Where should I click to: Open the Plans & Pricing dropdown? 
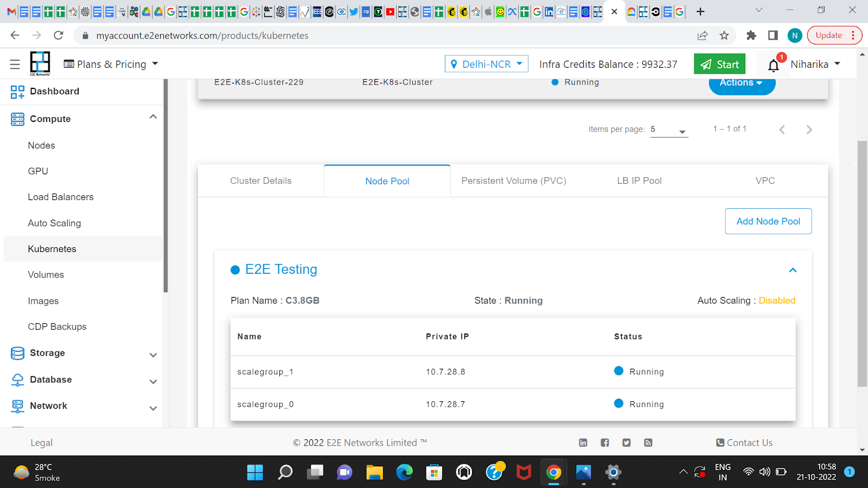(x=111, y=64)
